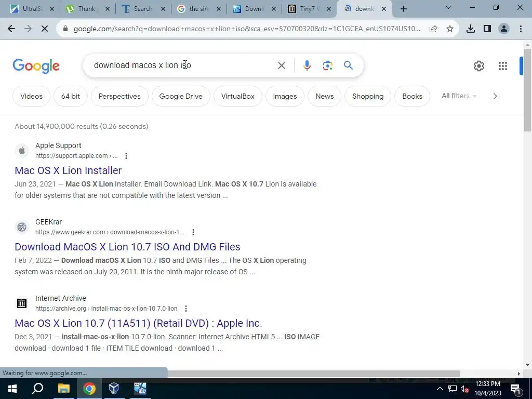Toggle the Chrome side panel
Viewport: 532px width, 399px height.
tap(487, 29)
